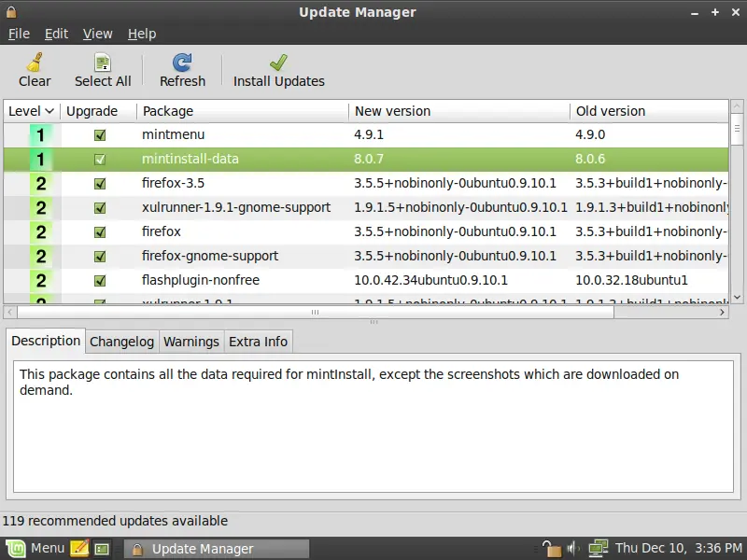This screenshot has height=560, width=747.
Task: Select level 2 badge for firefox-gnome-support
Action: pos(41,256)
